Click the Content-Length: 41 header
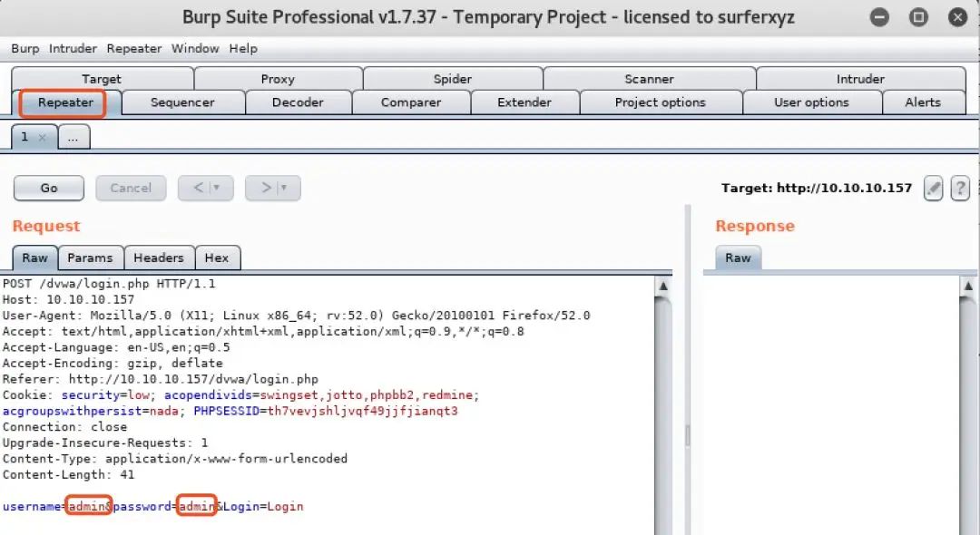Screen dimensions: 980x535 coord(68,474)
